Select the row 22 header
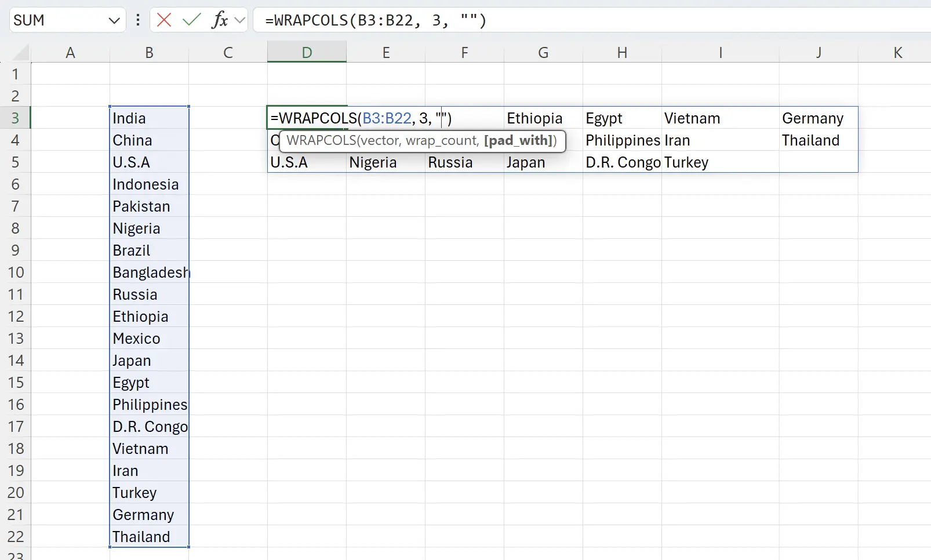Viewport: 931px width, 560px height. (x=16, y=537)
